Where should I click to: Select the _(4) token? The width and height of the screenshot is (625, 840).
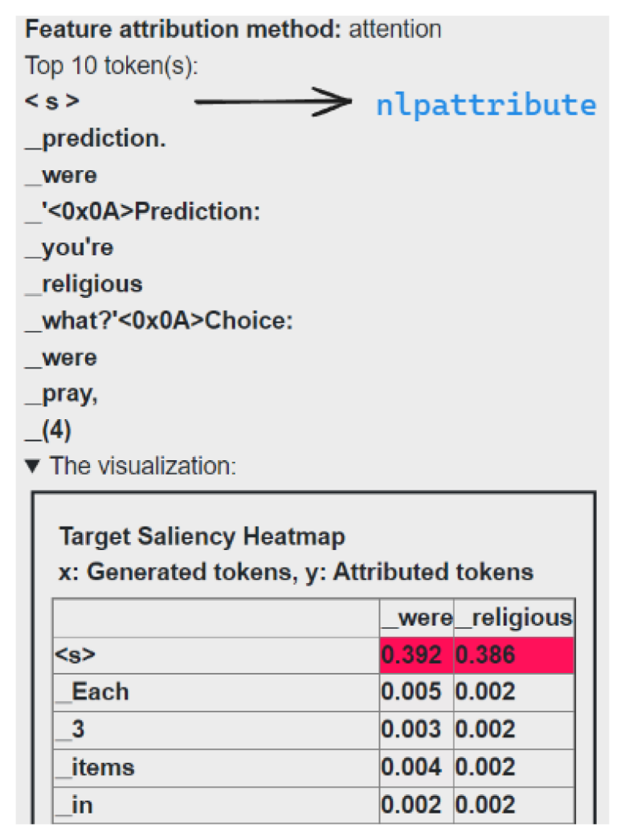49,430
